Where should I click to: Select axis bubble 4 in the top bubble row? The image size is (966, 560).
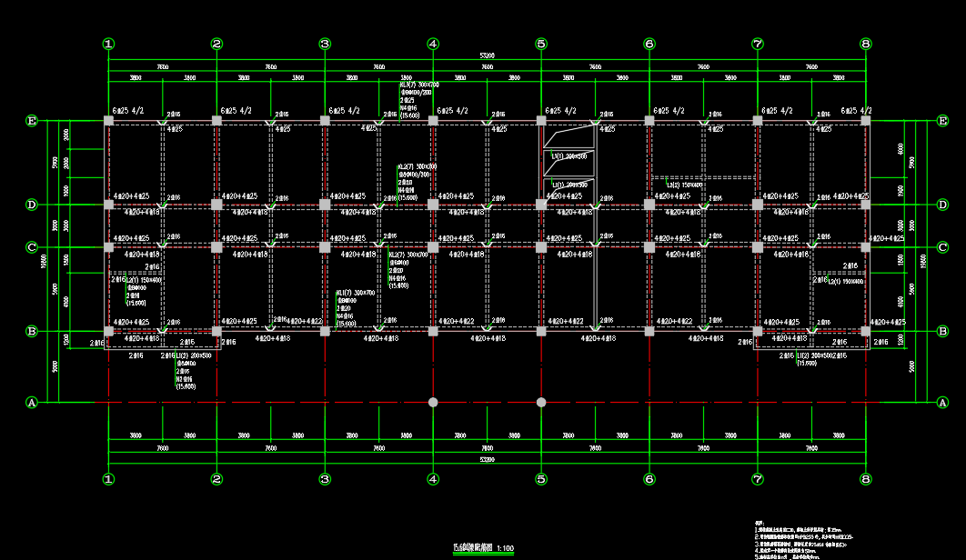(433, 44)
